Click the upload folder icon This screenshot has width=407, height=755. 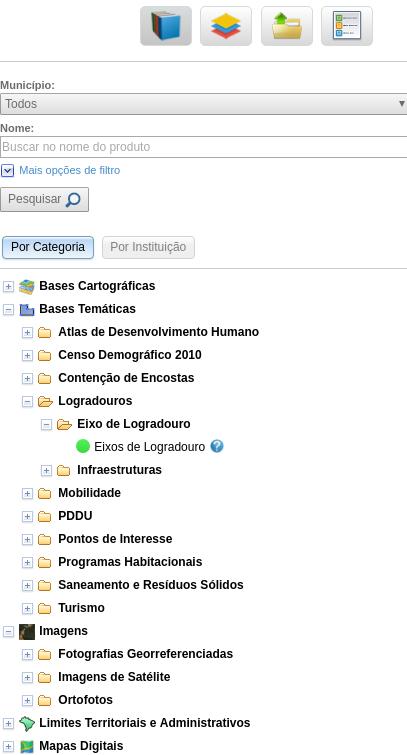(287, 26)
